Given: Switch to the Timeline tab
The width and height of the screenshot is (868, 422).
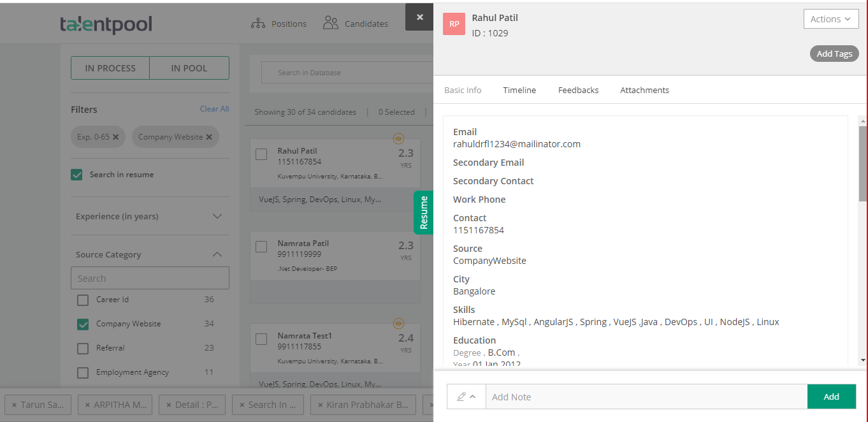Looking at the screenshot, I should [x=519, y=90].
